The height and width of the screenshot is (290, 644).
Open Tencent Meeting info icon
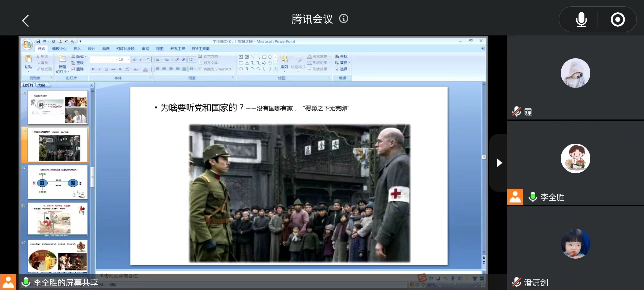(x=343, y=19)
